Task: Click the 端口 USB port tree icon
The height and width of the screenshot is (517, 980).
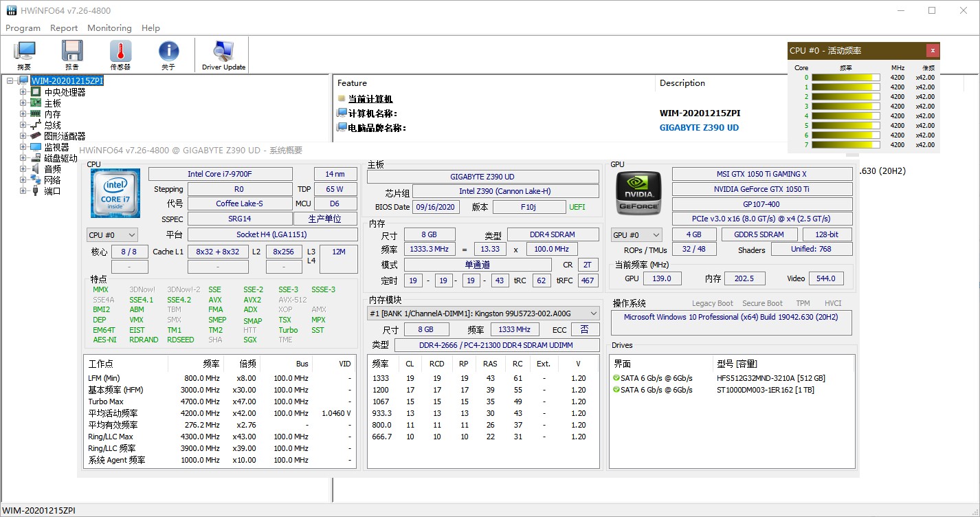Action: coord(36,191)
